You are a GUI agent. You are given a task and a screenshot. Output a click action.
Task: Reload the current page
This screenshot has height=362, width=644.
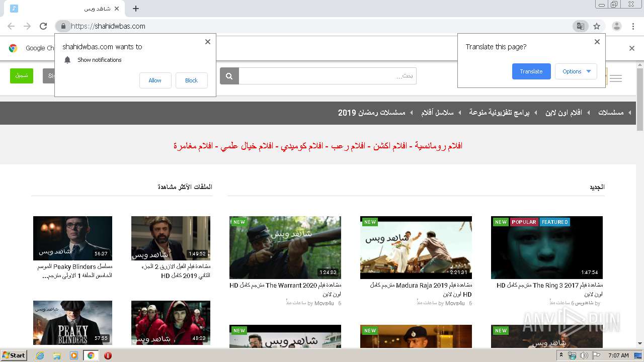tap(43, 26)
